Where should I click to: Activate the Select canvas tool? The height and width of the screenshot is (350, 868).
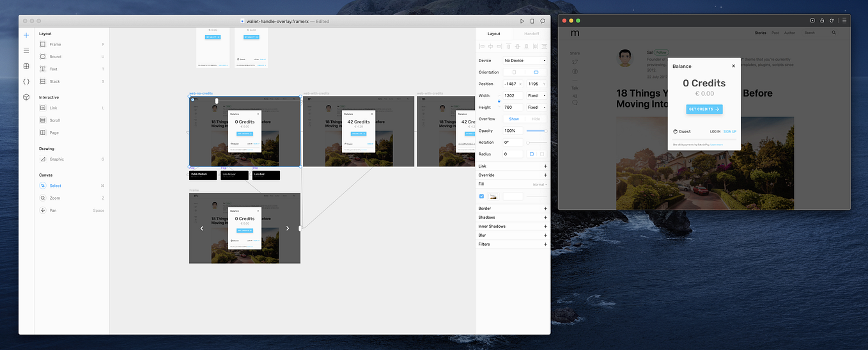click(72, 186)
